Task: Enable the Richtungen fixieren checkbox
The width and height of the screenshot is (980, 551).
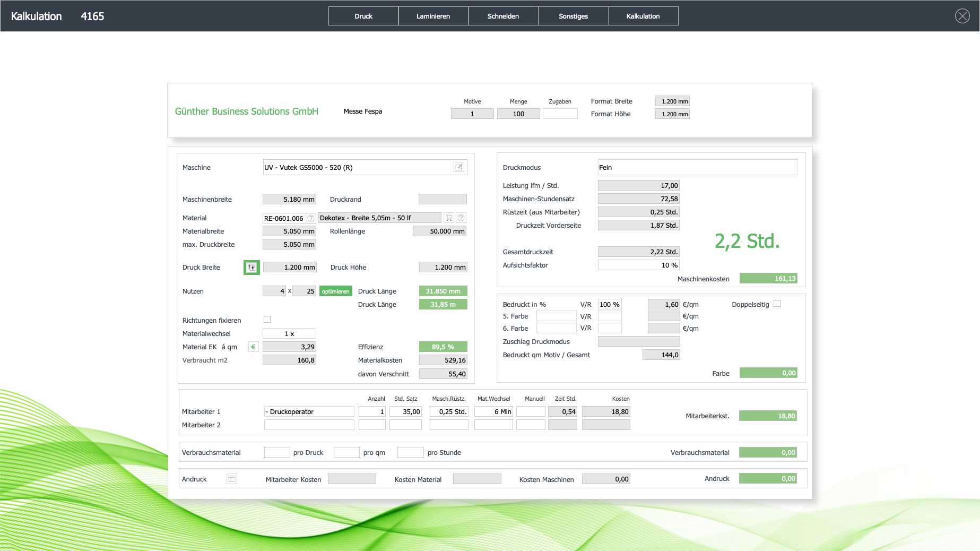Action: pos(267,320)
